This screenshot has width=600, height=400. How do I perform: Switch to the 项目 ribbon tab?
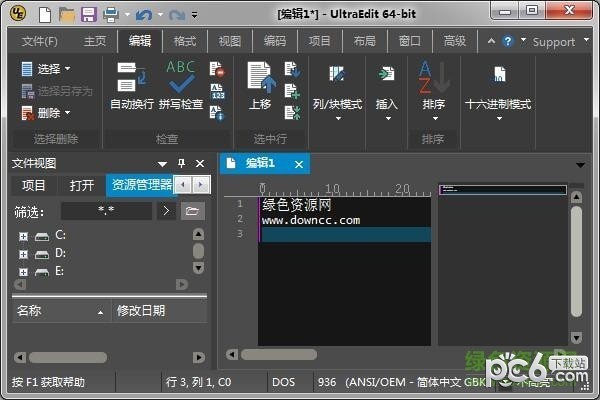320,41
